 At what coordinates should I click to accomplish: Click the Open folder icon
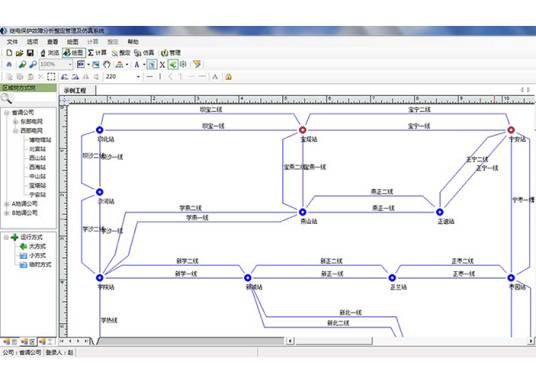tap(19, 53)
